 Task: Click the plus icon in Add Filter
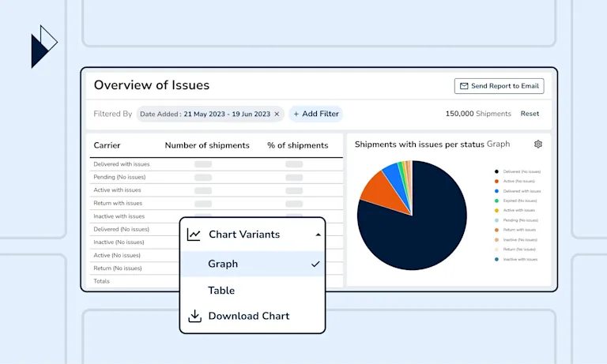click(296, 114)
